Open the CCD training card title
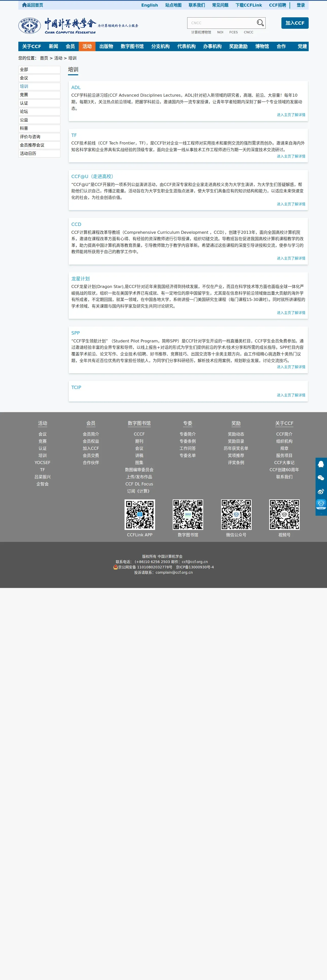327x980 pixels. (x=76, y=224)
